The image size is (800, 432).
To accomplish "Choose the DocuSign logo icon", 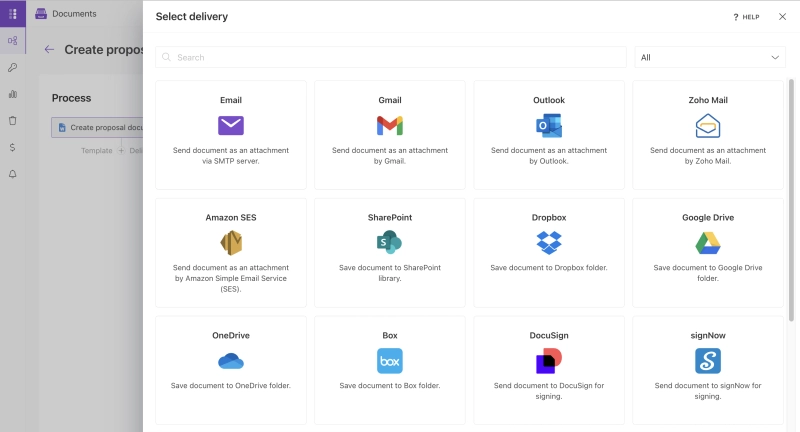I will pyautogui.click(x=549, y=361).
